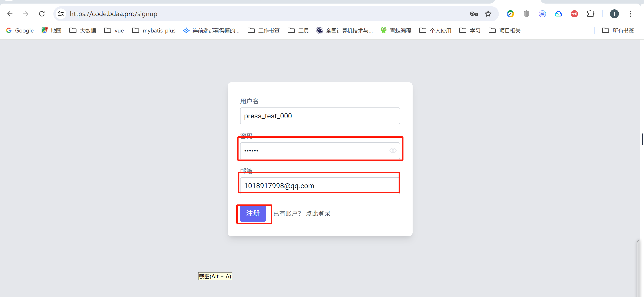Open the mybatis-plus bookmark folder
The height and width of the screenshot is (297, 644).
pyautogui.click(x=154, y=30)
